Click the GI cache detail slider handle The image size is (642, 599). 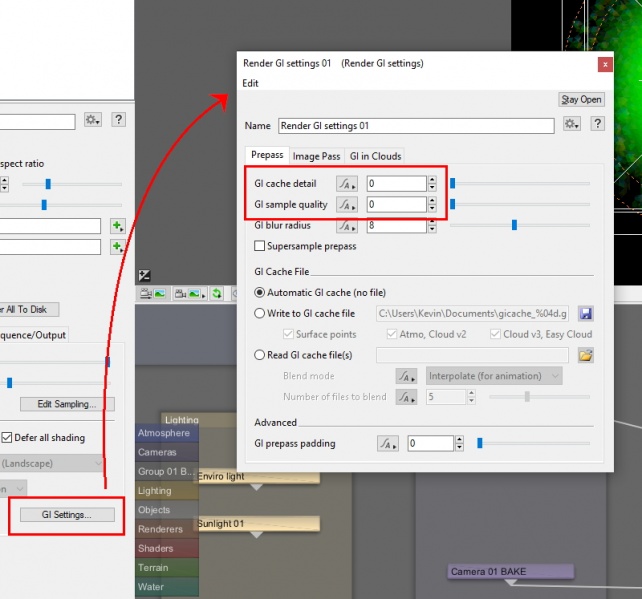coord(452,183)
